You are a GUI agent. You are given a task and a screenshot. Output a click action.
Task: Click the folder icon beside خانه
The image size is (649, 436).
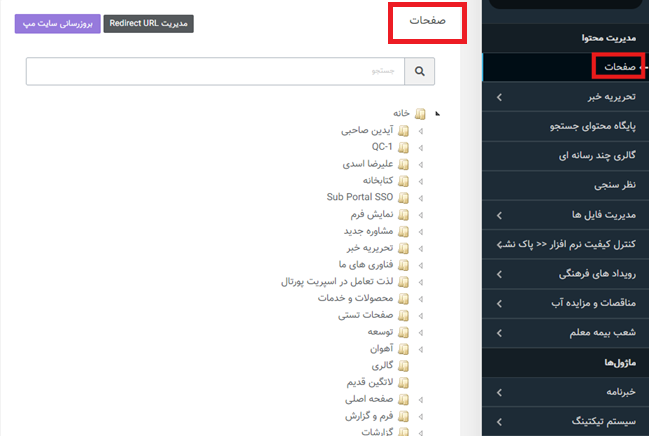point(420,114)
